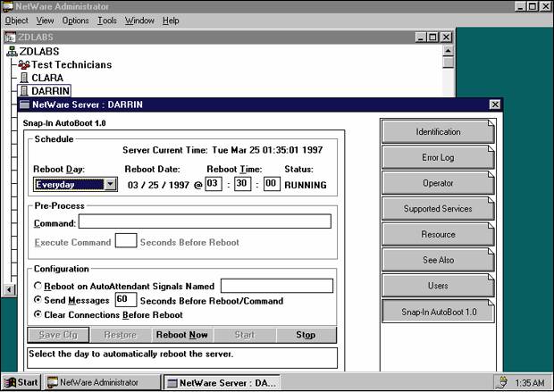Screen dimensions: 554x392
Task: Select Reboot on AutoAttendant Signals option
Action: [38, 286]
